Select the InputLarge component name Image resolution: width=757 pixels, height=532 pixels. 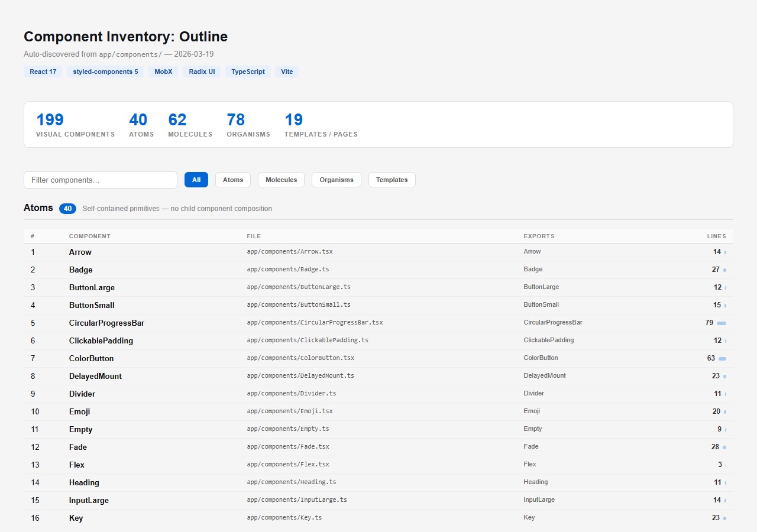89,500
